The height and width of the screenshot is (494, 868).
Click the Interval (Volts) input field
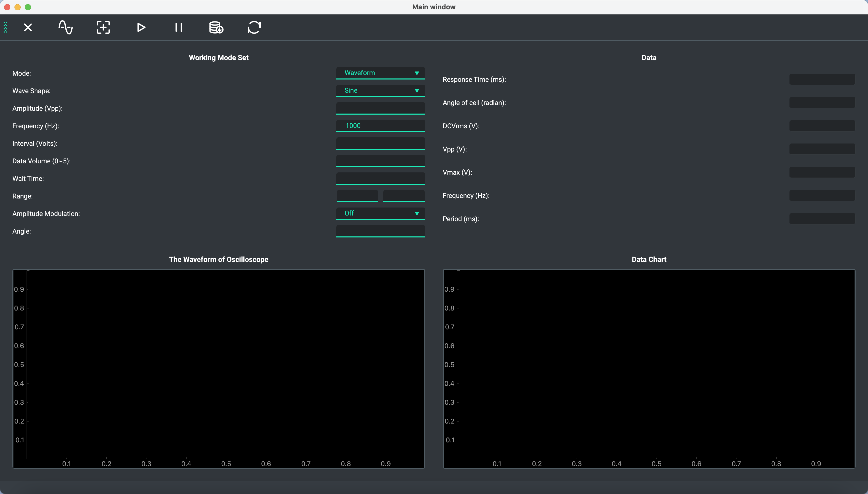point(380,143)
